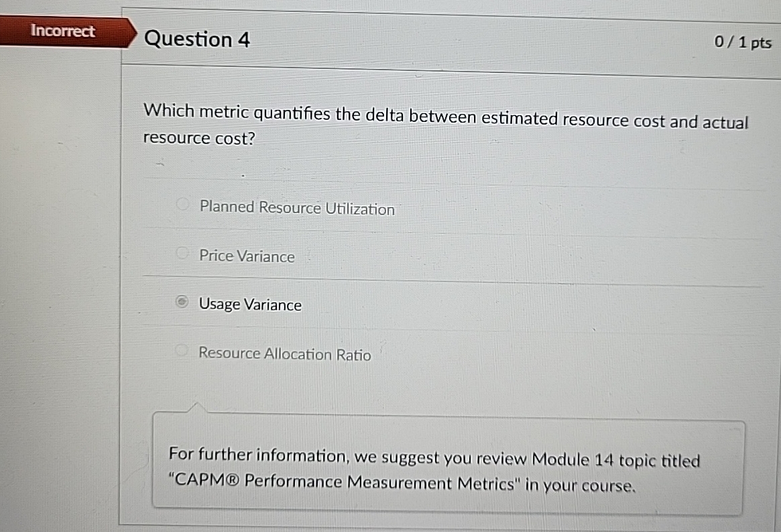Click the 0 / 1 pts score
The height and width of the screenshot is (532, 781).
click(x=743, y=43)
